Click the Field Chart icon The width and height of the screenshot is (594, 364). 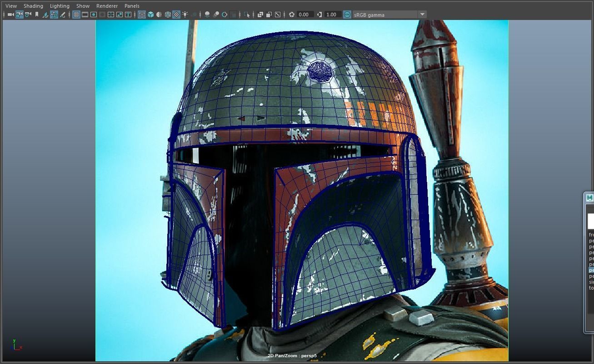pos(111,15)
